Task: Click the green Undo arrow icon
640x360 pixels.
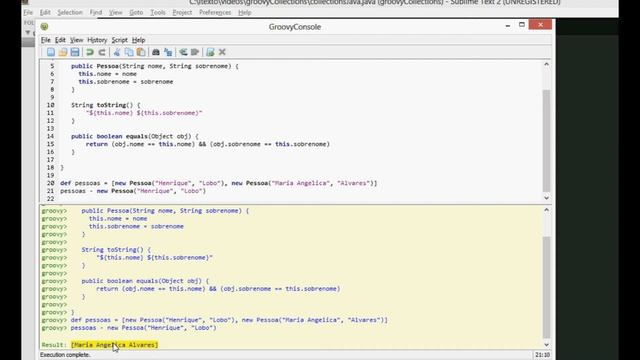Action: point(90,52)
